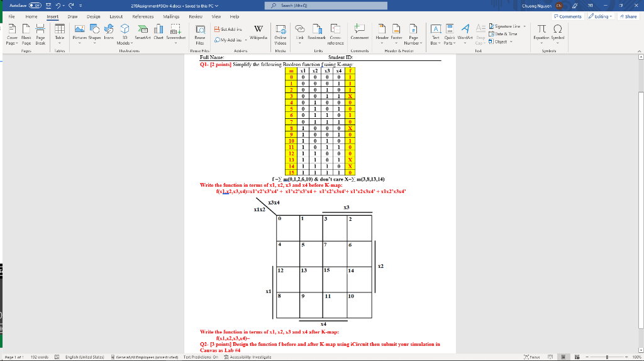Switch to the Mailings tab

171,16
